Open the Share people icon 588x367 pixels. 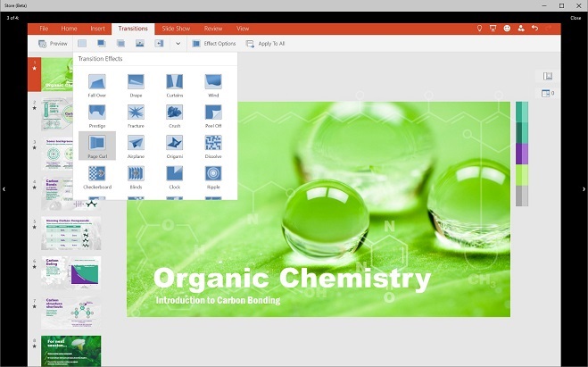coord(521,29)
